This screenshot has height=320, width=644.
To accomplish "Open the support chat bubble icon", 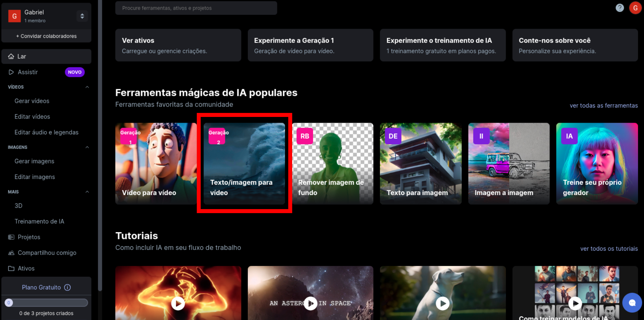I will pyautogui.click(x=632, y=303).
